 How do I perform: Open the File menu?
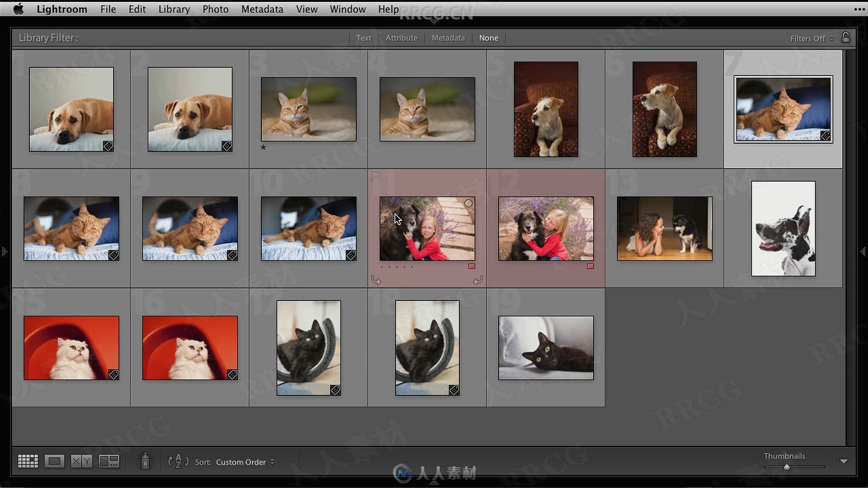pyautogui.click(x=108, y=9)
